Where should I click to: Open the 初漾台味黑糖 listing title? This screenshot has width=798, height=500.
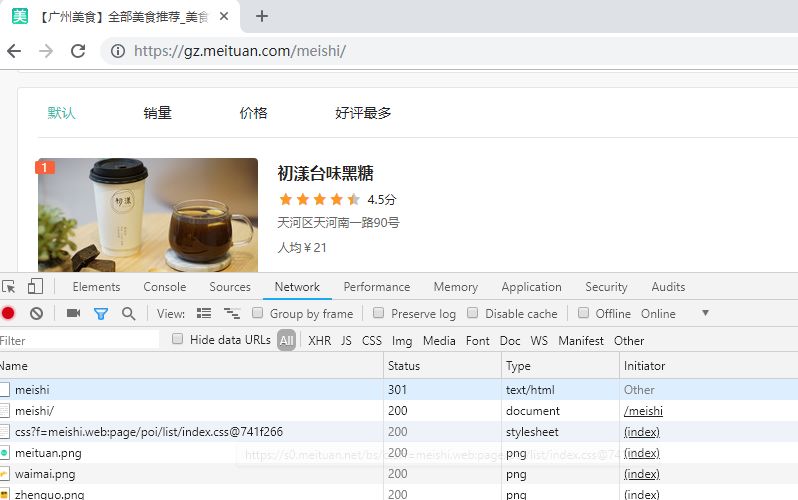tap(325, 173)
